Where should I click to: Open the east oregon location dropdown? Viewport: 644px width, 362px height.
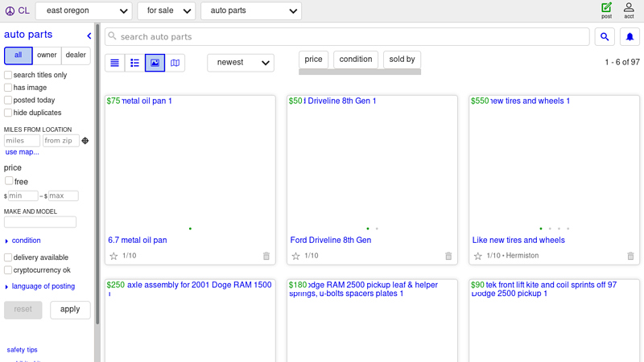[84, 11]
